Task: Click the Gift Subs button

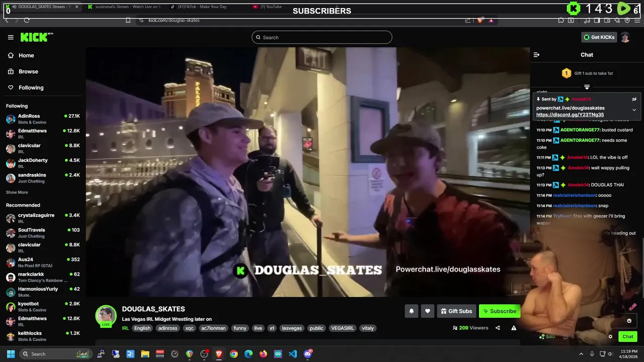Action: (x=456, y=311)
